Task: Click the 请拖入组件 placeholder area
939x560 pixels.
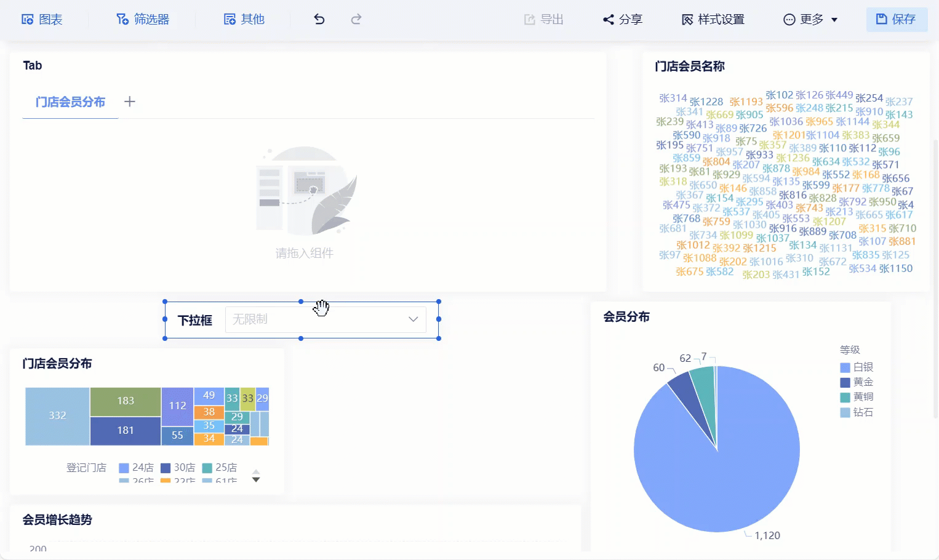Action: click(x=305, y=203)
